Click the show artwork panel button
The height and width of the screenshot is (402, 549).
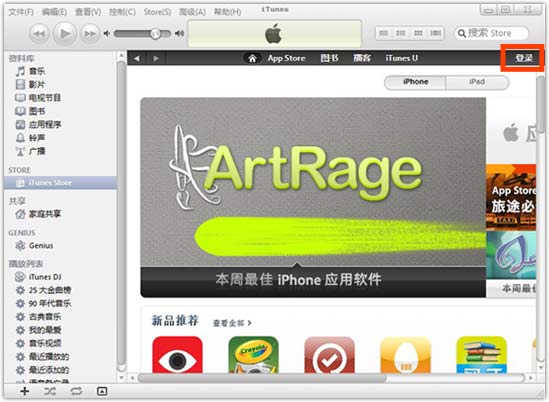tap(102, 391)
